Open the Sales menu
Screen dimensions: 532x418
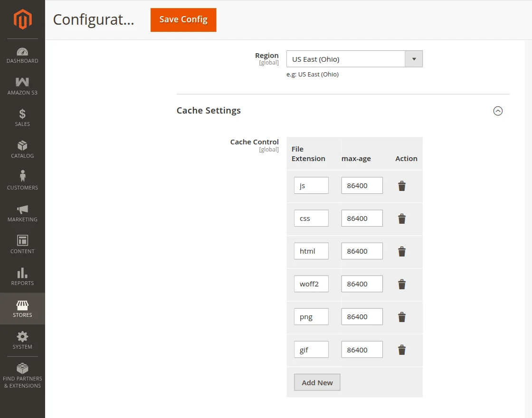(x=22, y=118)
